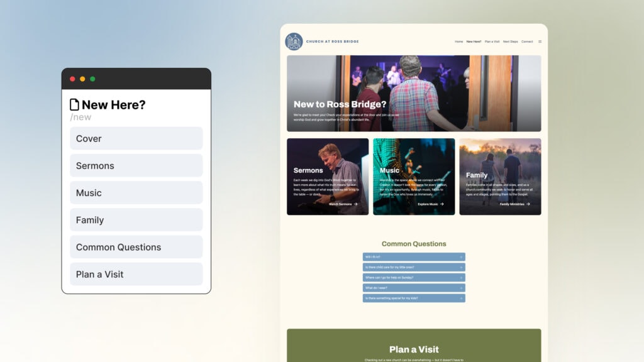
Task: Click the red close window dot
Action: [72, 79]
